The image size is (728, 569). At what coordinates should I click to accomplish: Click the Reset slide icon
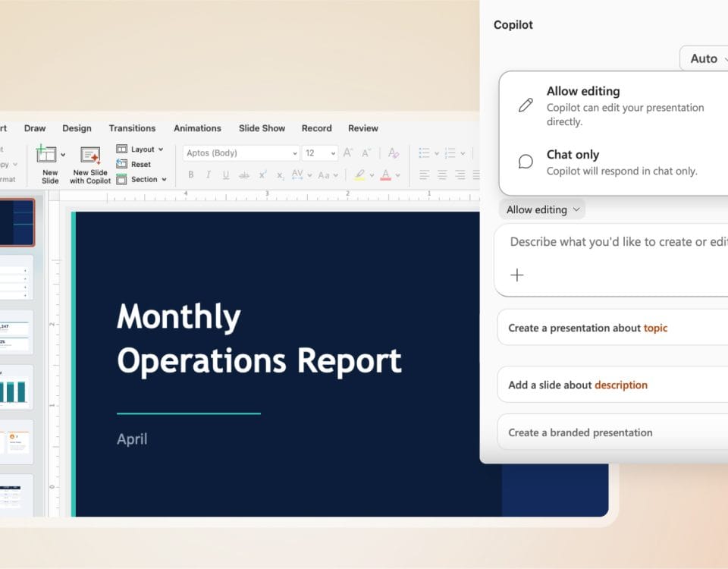point(121,165)
